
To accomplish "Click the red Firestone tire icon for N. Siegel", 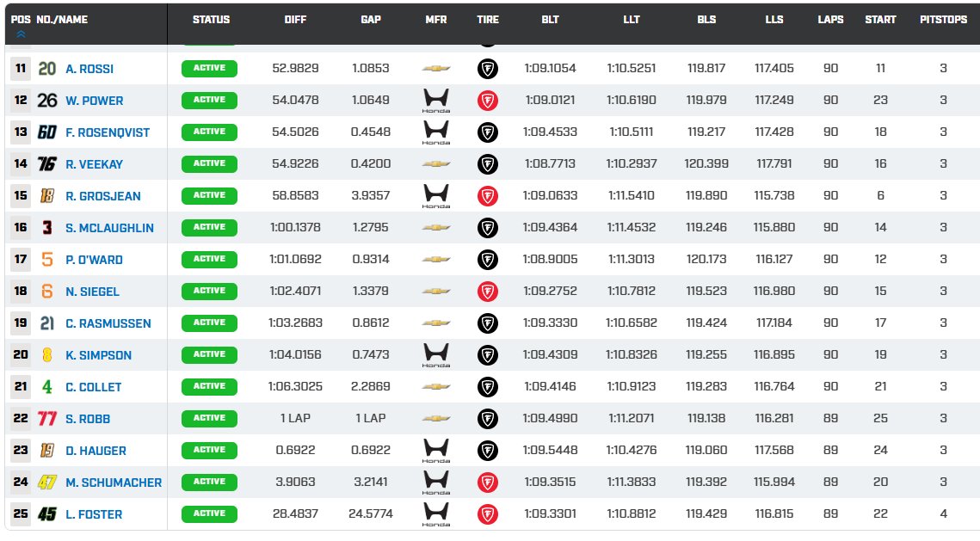I will 488,291.
